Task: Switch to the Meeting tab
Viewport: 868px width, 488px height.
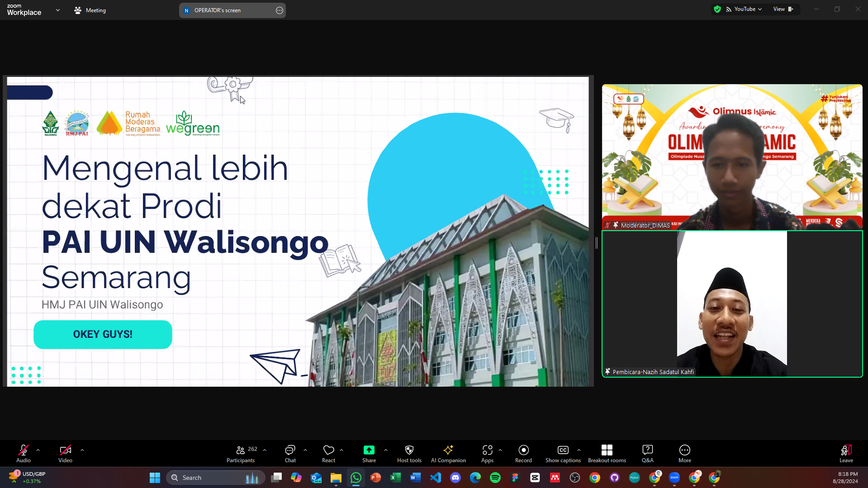Action: pyautogui.click(x=90, y=10)
